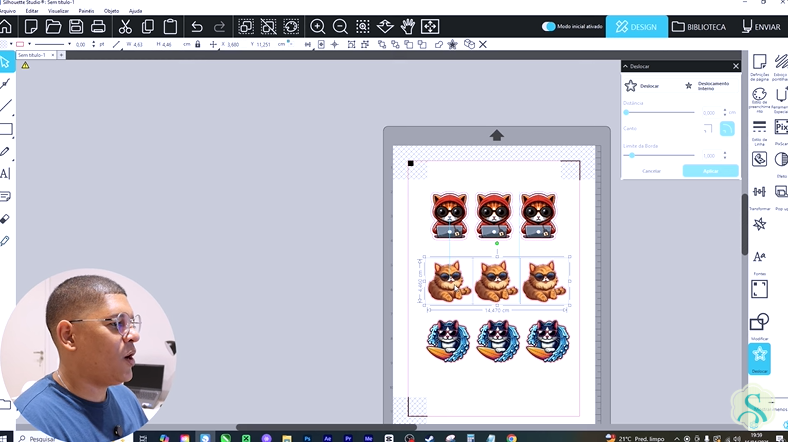This screenshot has height=442, width=788.
Task: Paste from the clipboard icon
Action: click(170, 26)
